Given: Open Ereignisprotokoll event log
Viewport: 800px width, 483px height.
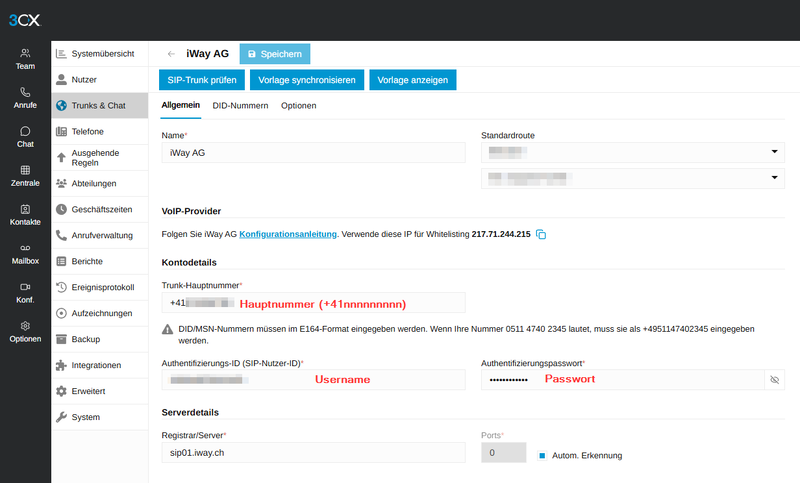Looking at the screenshot, I should 99,288.
